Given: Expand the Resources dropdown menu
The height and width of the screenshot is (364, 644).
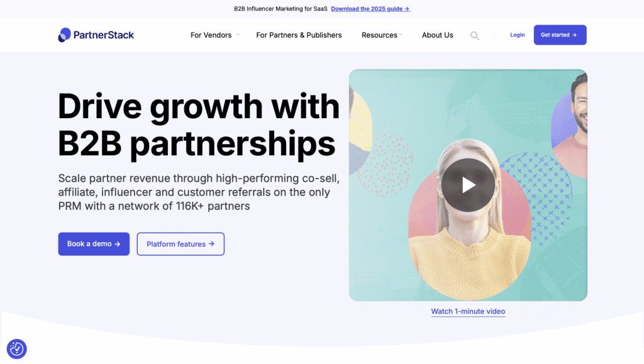Looking at the screenshot, I should (382, 35).
